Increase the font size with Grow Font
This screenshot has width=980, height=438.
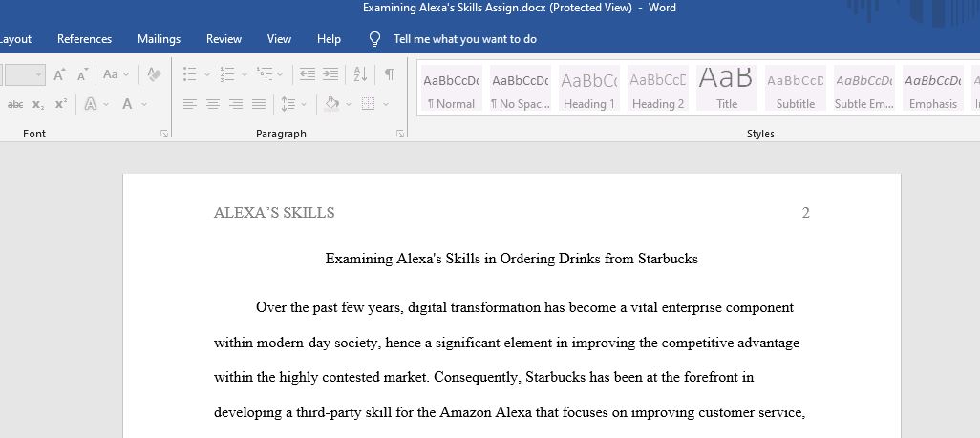tap(59, 74)
